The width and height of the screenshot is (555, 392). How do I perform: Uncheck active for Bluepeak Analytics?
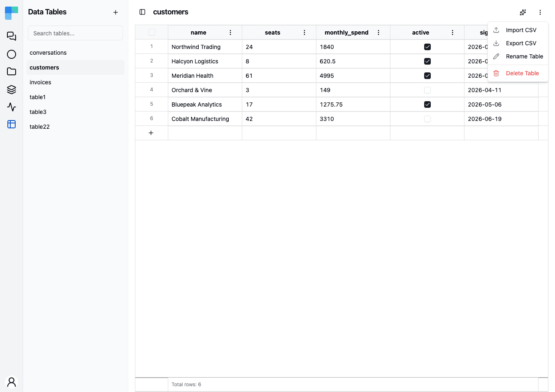coord(427,104)
